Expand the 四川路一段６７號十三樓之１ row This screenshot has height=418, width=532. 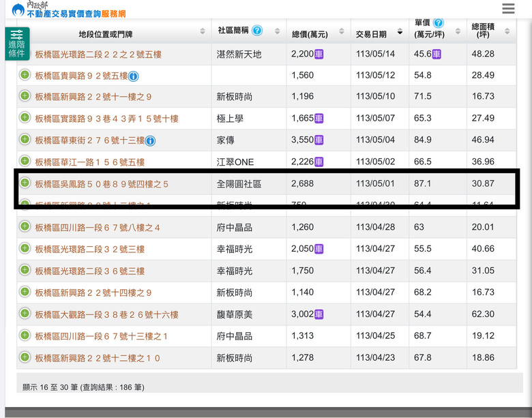(25, 335)
